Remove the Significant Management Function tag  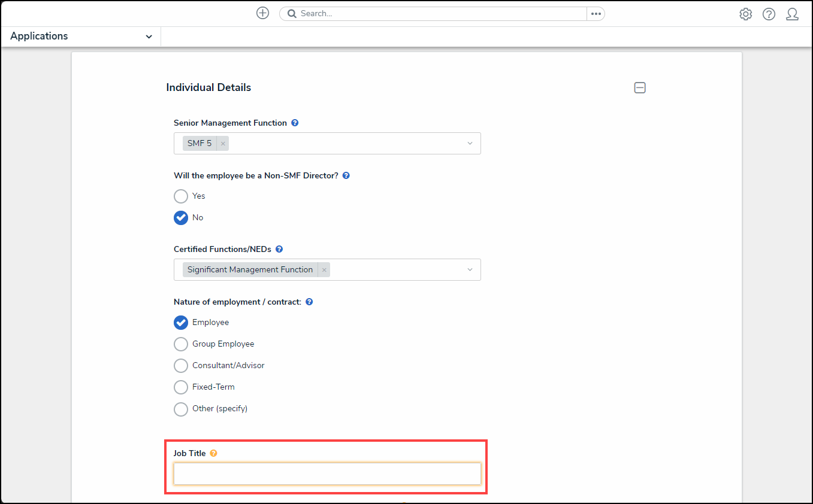click(x=324, y=270)
